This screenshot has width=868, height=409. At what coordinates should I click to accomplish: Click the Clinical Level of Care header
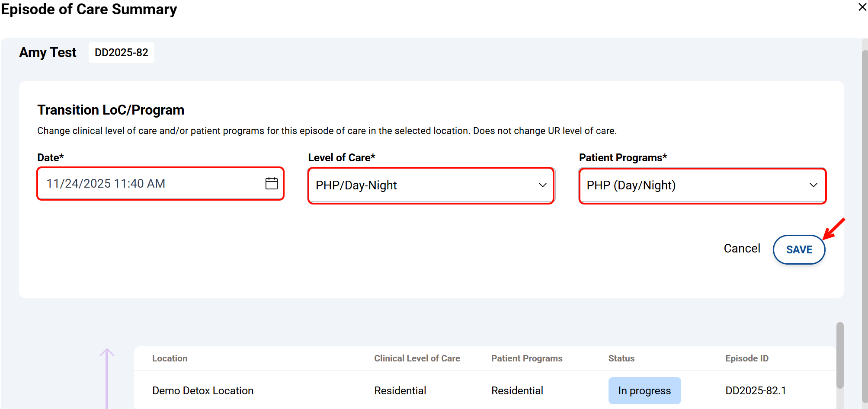tap(416, 358)
